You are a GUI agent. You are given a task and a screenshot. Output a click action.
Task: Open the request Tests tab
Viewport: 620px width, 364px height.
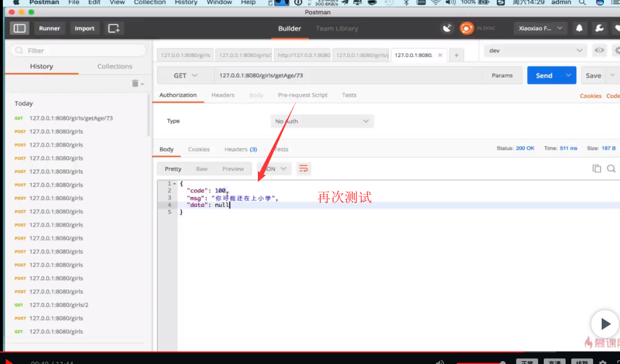(x=349, y=95)
